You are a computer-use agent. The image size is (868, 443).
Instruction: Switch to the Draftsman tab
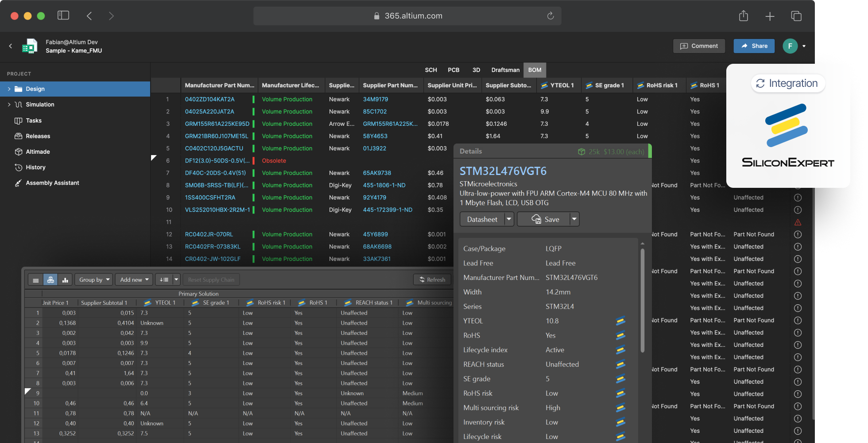coord(505,70)
